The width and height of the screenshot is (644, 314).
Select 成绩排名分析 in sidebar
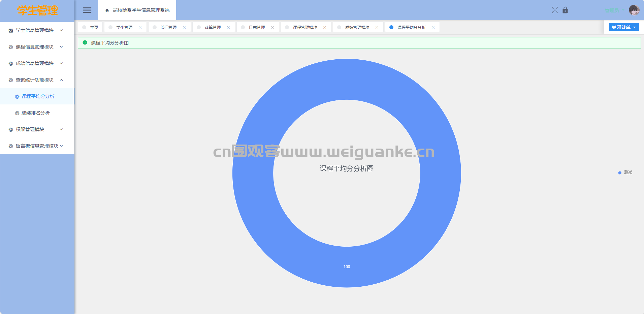point(36,113)
